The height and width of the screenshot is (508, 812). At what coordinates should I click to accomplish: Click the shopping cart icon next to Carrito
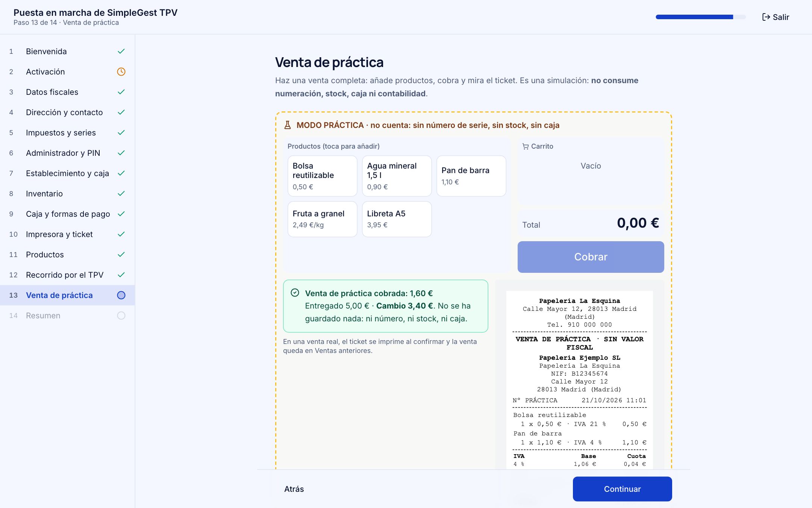525,146
